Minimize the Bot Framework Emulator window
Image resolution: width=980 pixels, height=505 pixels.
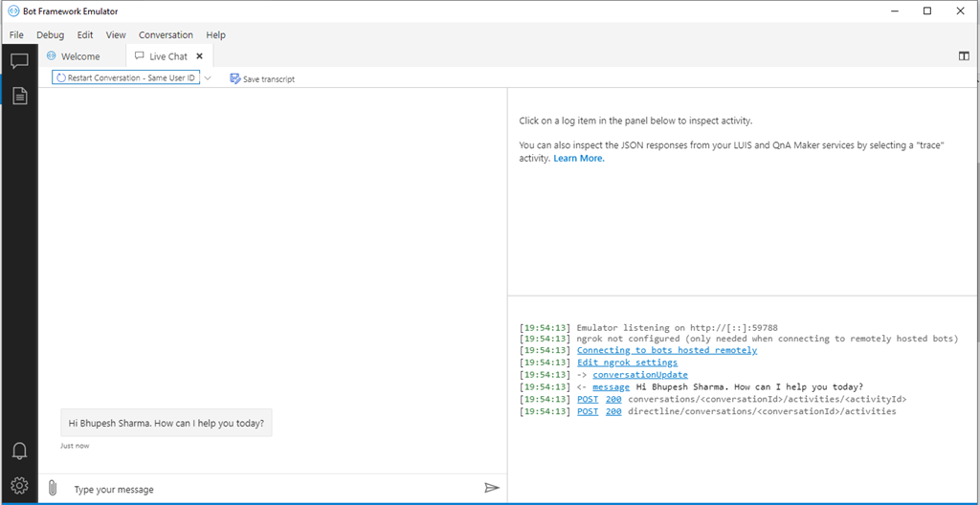(895, 11)
